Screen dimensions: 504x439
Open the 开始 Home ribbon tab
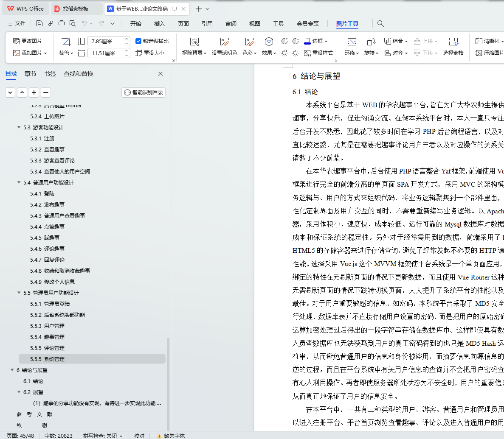pyautogui.click(x=135, y=23)
